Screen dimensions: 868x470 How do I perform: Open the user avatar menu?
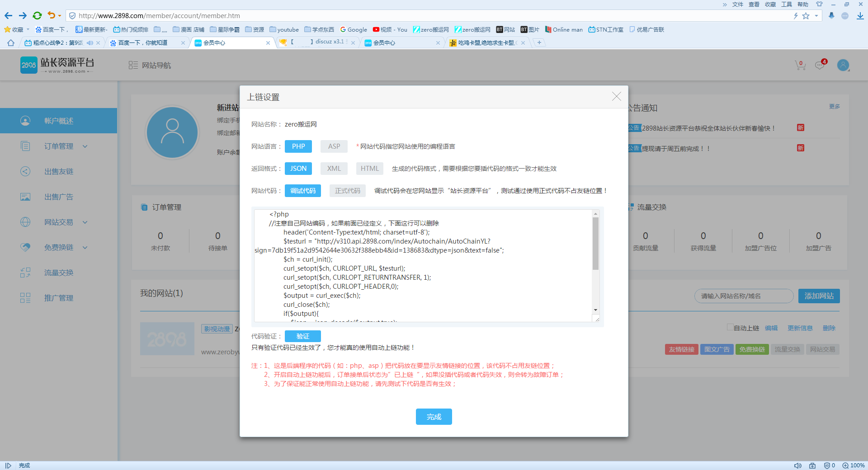pyautogui.click(x=843, y=65)
